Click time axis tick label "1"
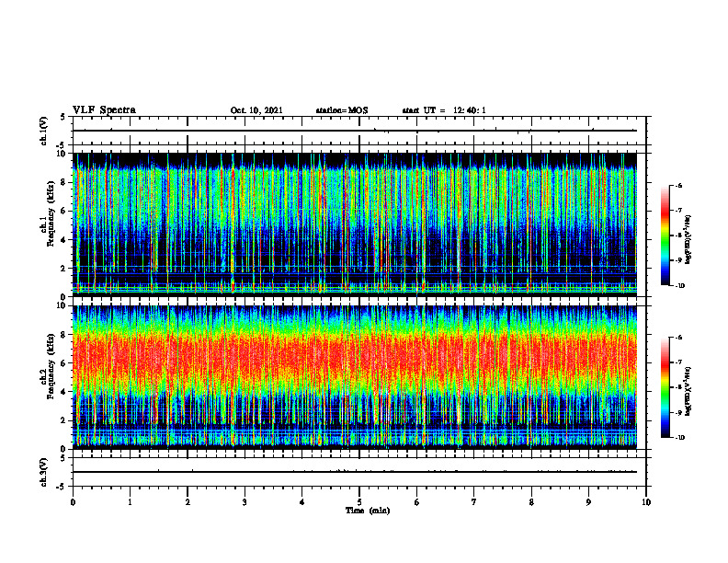The height and width of the screenshot is (563, 728). [x=130, y=502]
